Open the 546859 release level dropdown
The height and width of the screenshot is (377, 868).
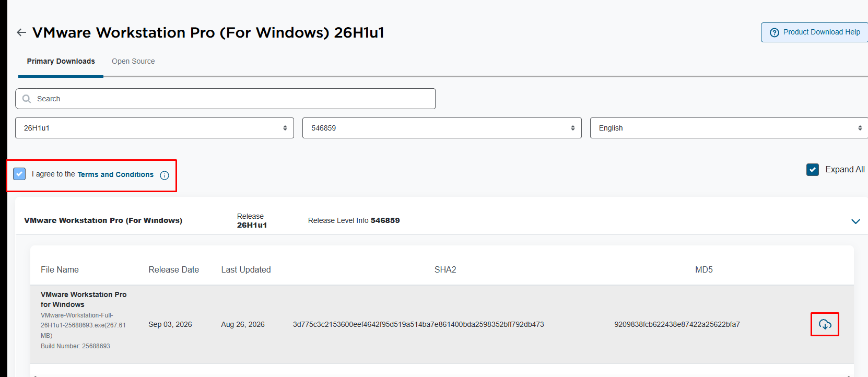pos(442,128)
